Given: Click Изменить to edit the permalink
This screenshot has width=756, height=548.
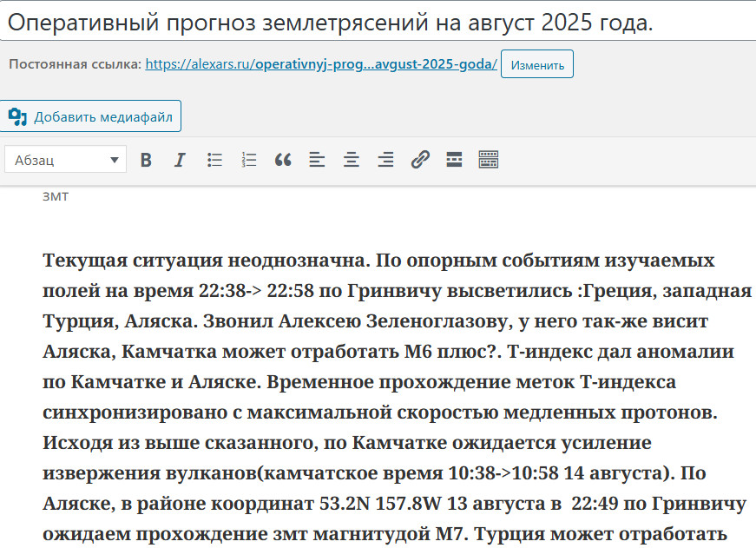Looking at the screenshot, I should pos(537,65).
